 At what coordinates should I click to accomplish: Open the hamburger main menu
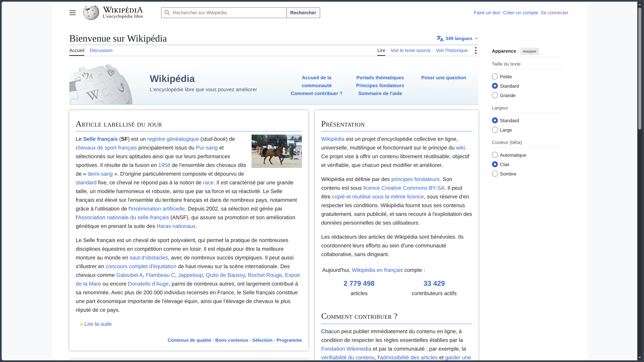(x=72, y=13)
